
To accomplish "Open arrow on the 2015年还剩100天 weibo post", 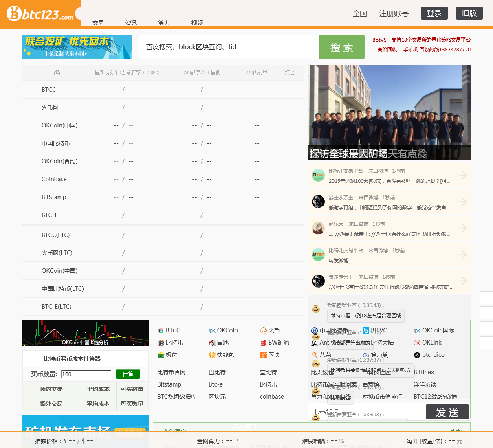I will click(x=462, y=175).
